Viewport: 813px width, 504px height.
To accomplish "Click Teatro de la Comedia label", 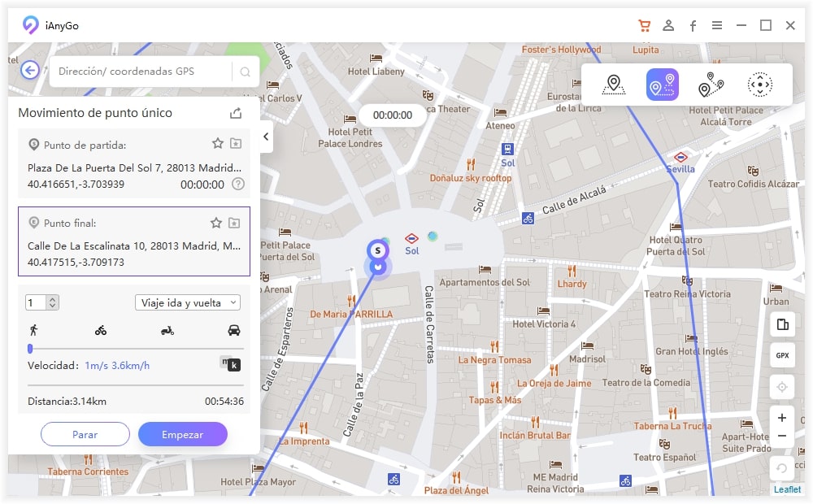I will [646, 383].
